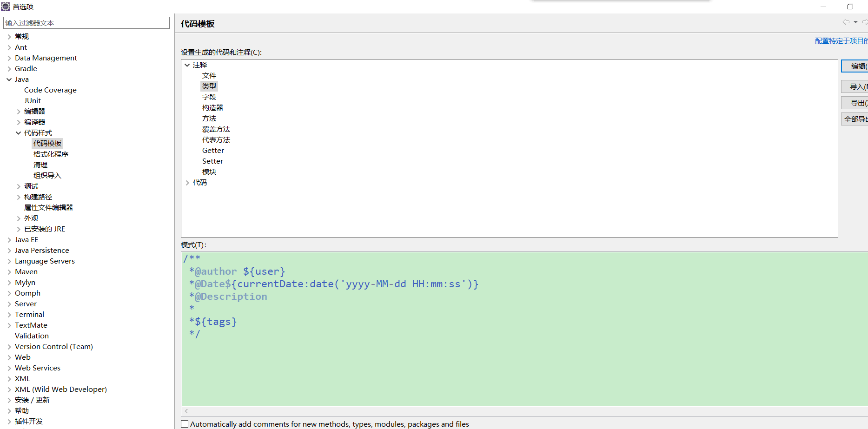Expand the 构建路径 node
The width and height of the screenshot is (868, 429).
click(x=19, y=197)
